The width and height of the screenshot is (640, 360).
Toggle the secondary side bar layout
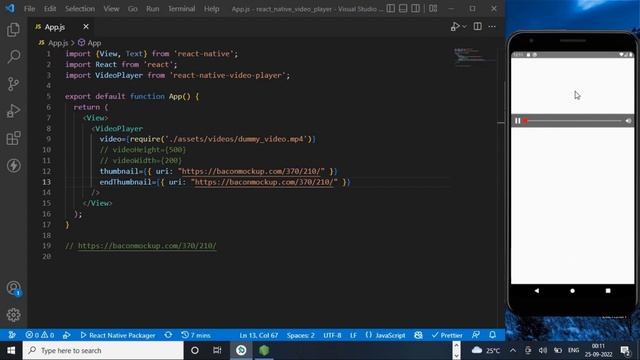coord(416,8)
